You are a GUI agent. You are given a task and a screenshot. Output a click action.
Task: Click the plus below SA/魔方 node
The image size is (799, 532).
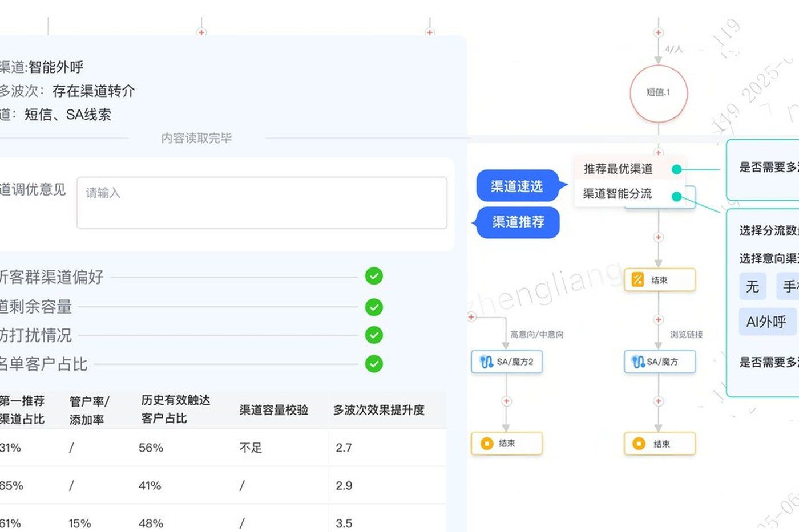(x=659, y=401)
